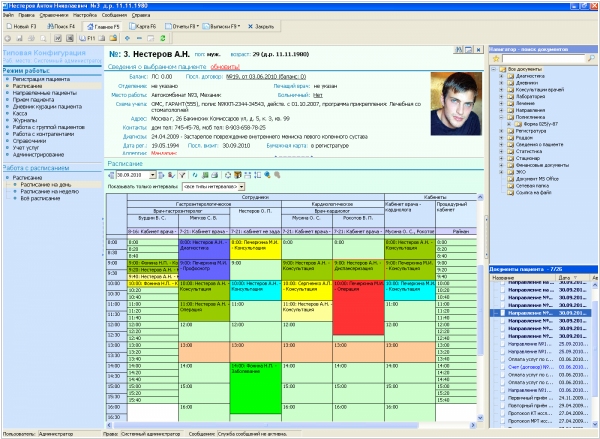
Task: Click the horizontal layout icon in the schedule toolbar
Action: pos(248,175)
